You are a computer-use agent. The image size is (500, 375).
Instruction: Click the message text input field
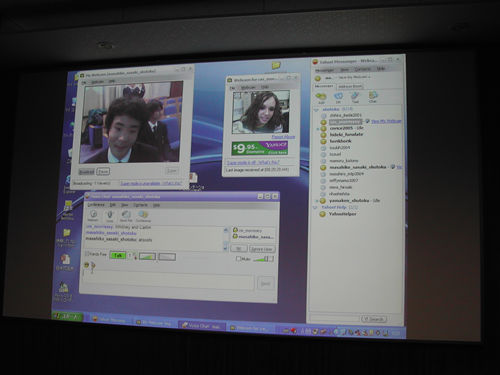(168, 282)
